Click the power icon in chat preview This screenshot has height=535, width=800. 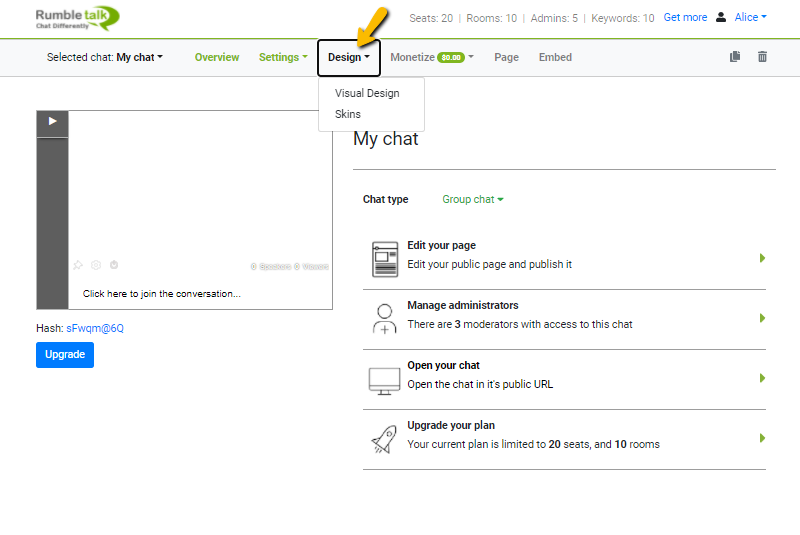(x=114, y=265)
